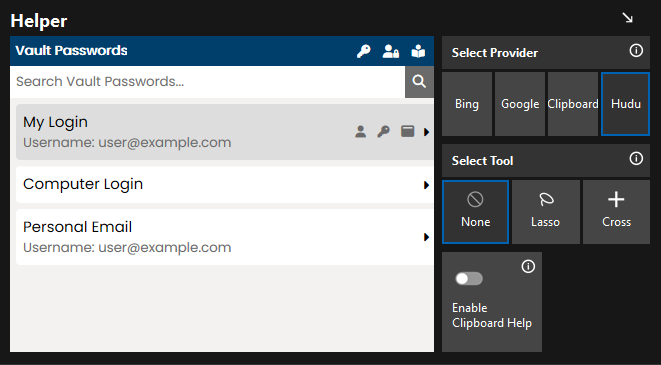Click the magnifier search button

419,81
